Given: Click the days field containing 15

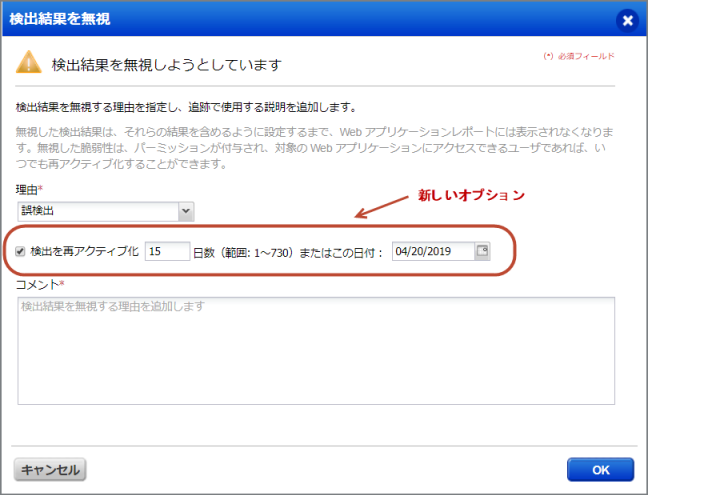Looking at the screenshot, I should (167, 252).
